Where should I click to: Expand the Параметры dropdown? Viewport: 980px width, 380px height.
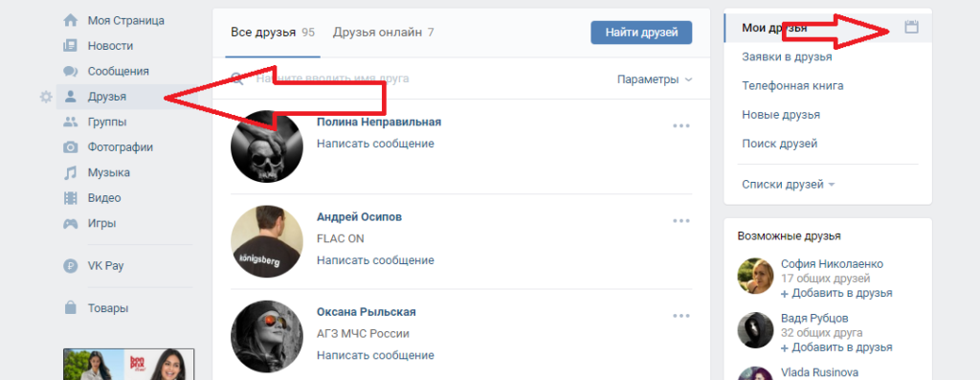pos(655,79)
